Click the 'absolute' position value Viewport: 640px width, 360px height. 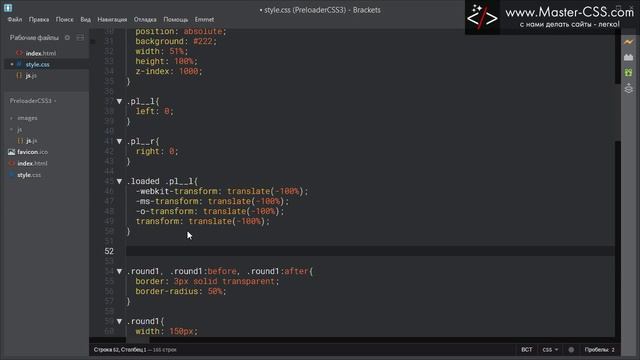pos(203,31)
